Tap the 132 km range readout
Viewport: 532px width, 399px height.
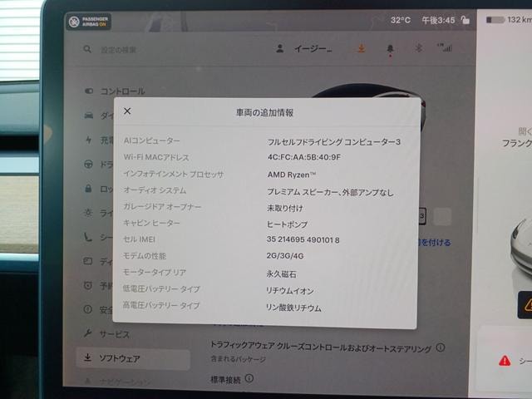(520, 20)
